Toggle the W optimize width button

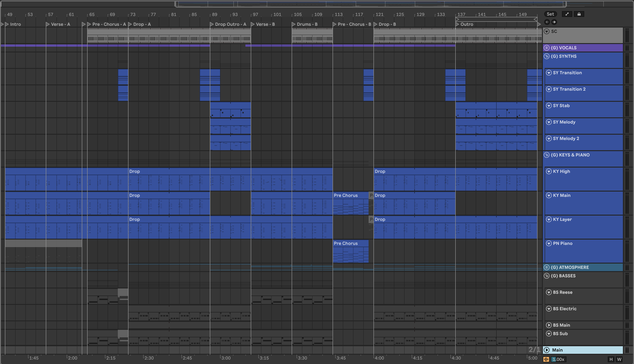[x=619, y=359]
